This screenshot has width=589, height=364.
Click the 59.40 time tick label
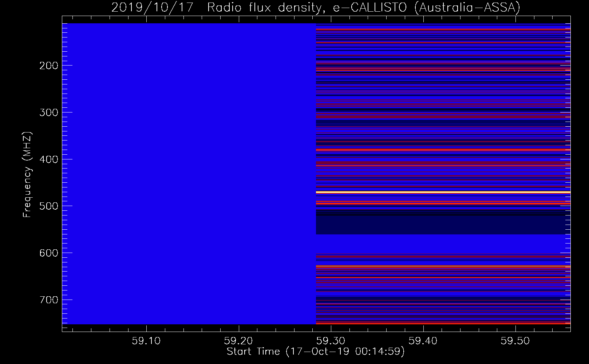(423, 341)
